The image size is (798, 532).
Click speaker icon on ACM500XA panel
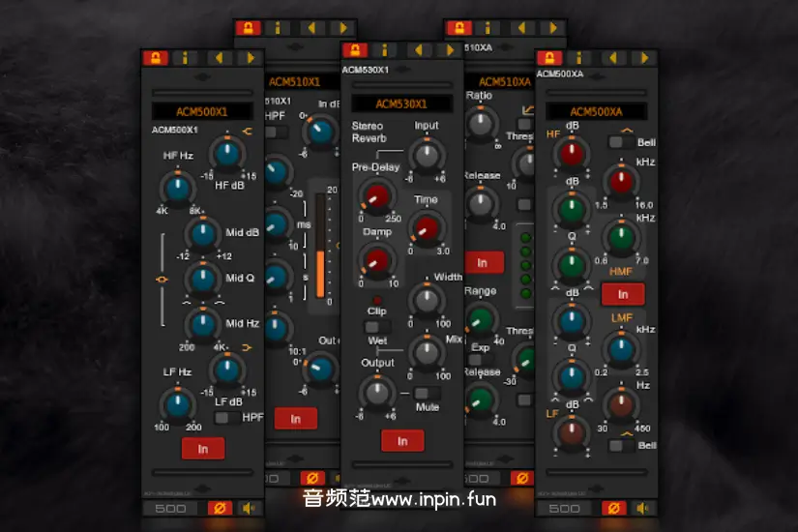tap(643, 508)
